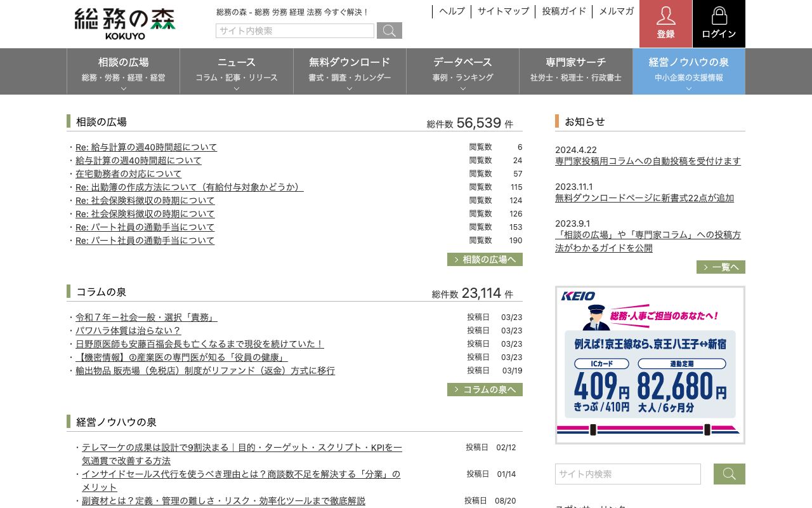Expand the データベース menu chevron
Viewport: 812px width, 508px height.
point(462,90)
